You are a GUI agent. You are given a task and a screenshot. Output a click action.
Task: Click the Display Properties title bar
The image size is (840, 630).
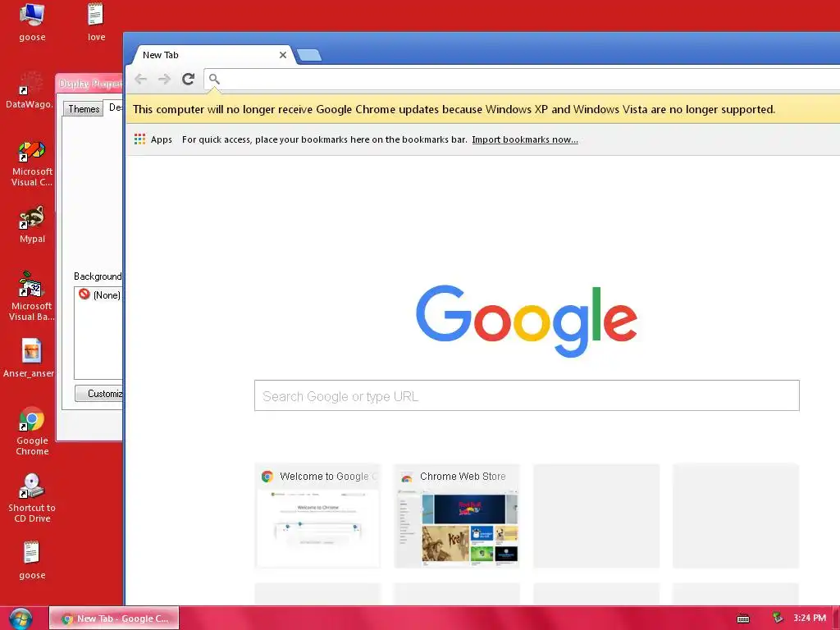(x=89, y=84)
